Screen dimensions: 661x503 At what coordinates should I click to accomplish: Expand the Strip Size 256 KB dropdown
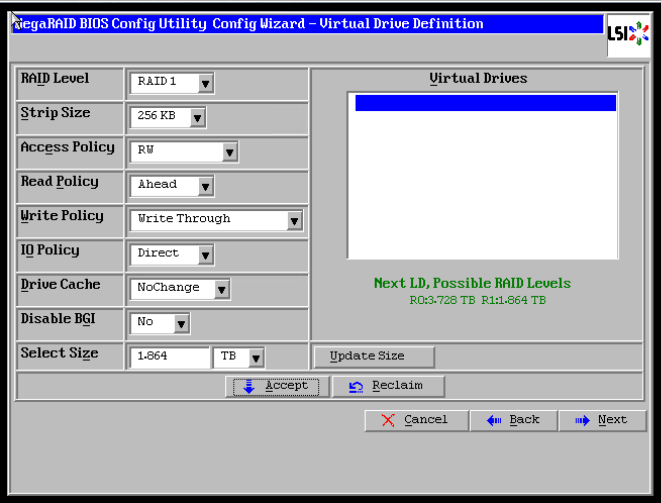point(197,118)
